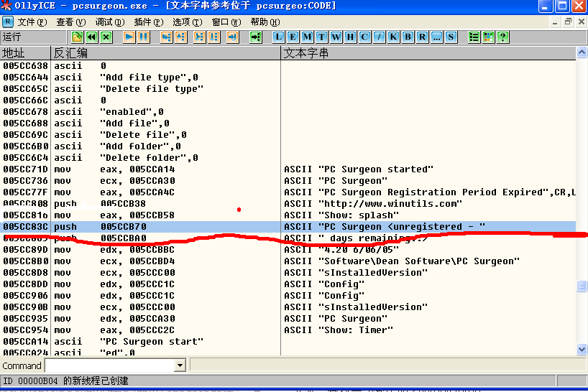This screenshot has width=588, height=392.
Task: Select row "PC Surgeon <unregistered - "
Action: tap(288, 227)
